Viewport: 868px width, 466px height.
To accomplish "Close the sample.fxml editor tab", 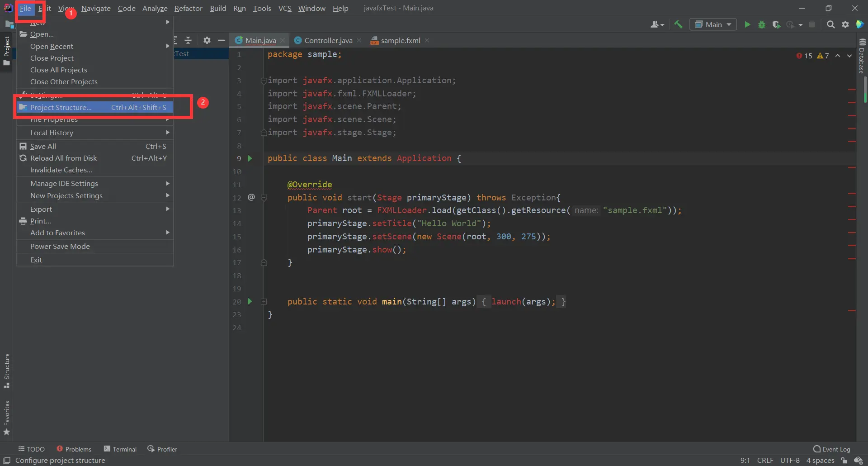I will click(x=427, y=40).
